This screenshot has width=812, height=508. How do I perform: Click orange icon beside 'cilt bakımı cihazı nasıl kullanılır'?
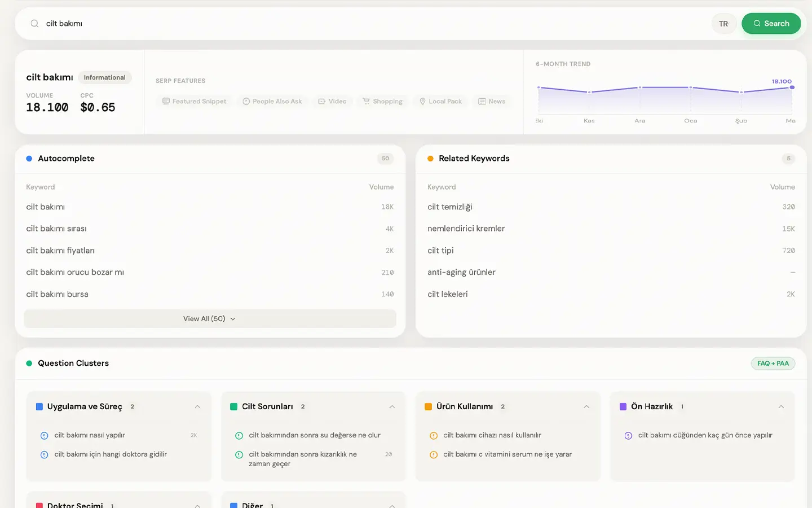pos(434,436)
